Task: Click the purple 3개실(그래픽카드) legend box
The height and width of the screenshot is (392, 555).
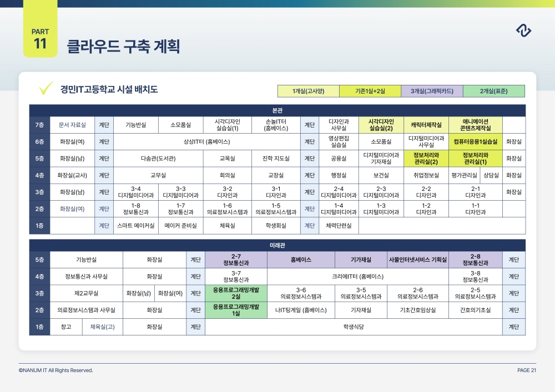Action: (x=431, y=91)
